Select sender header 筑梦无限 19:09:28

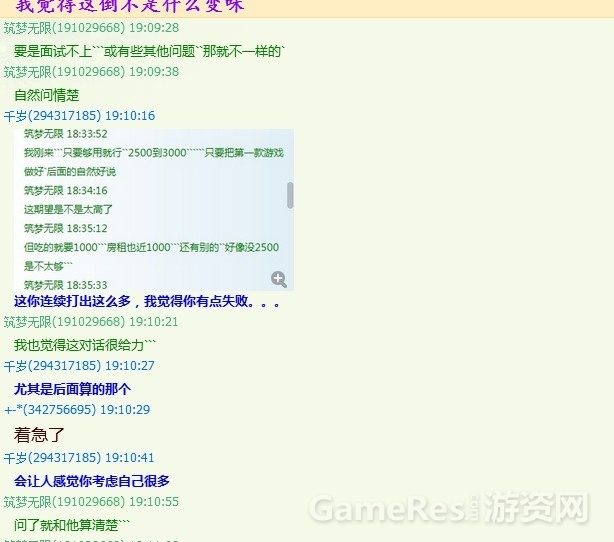coord(91,28)
